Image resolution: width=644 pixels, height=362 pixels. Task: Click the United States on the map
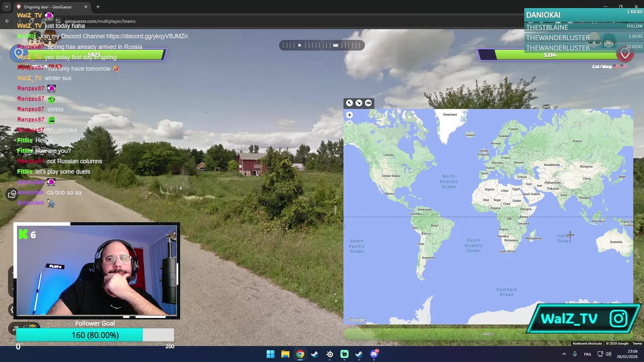click(x=391, y=176)
